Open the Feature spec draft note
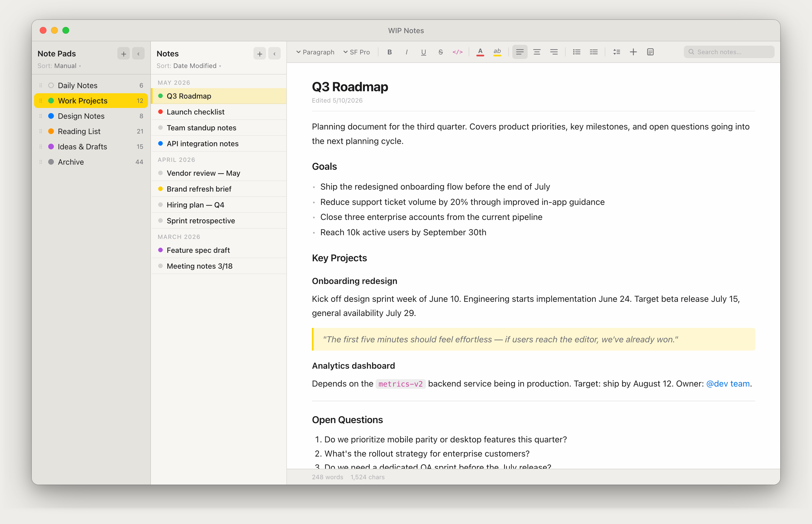812x524 pixels. tap(219, 251)
